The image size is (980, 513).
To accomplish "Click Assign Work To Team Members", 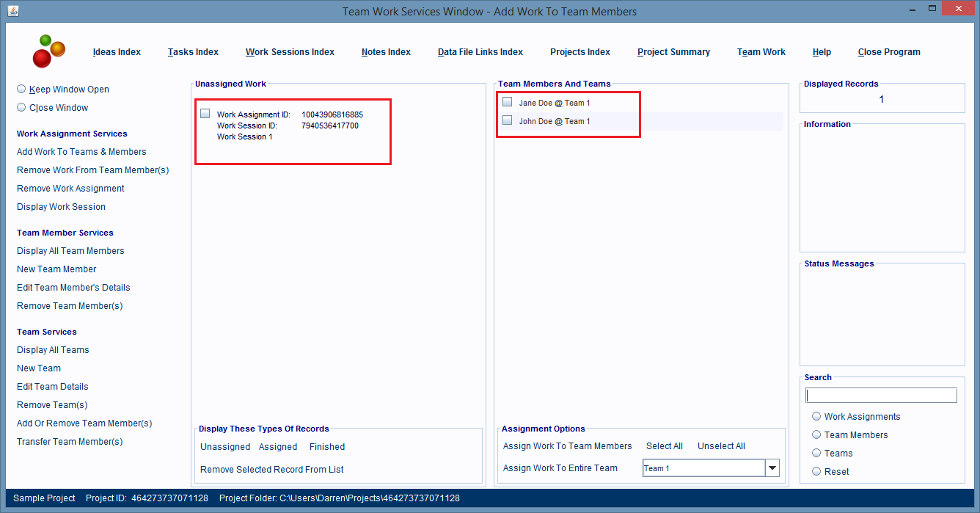I will [567, 446].
